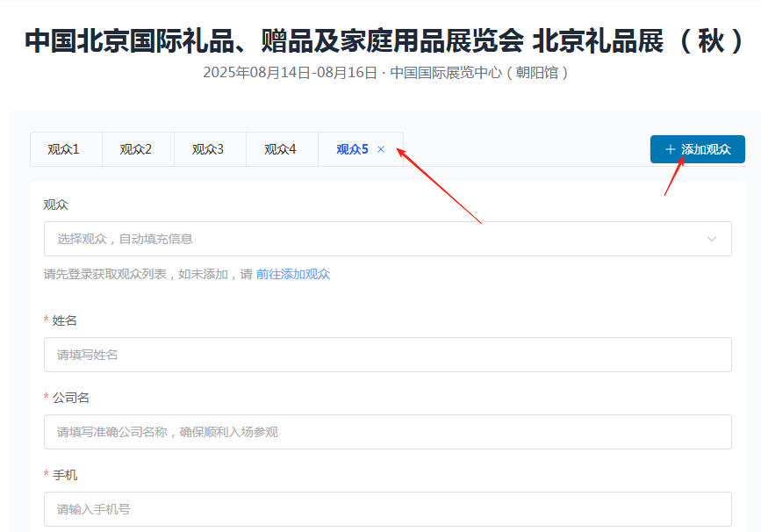Expand the 观众 dropdown via its chevron arrow
This screenshot has height=532, width=761.
point(712,239)
